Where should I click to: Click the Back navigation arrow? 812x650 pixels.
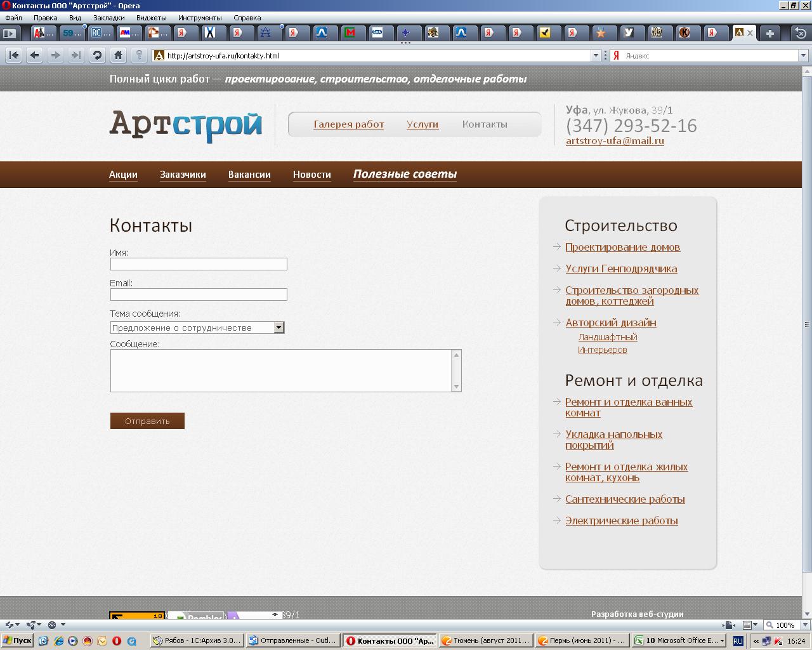(35, 55)
